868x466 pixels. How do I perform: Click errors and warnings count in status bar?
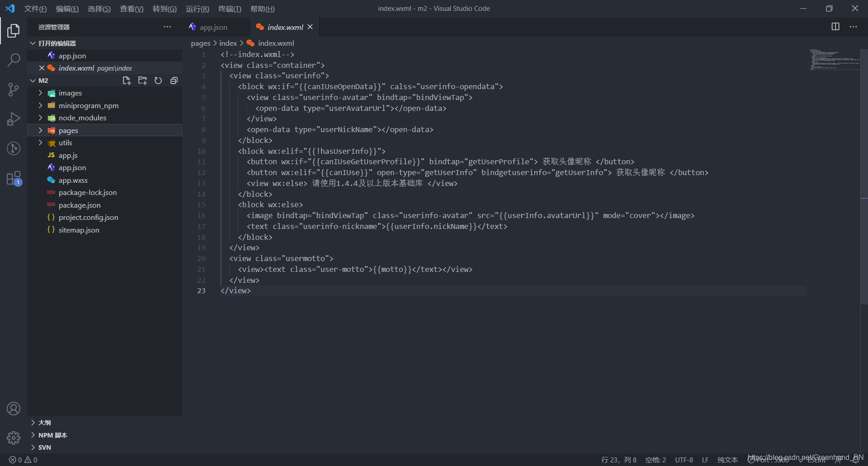[23, 460]
